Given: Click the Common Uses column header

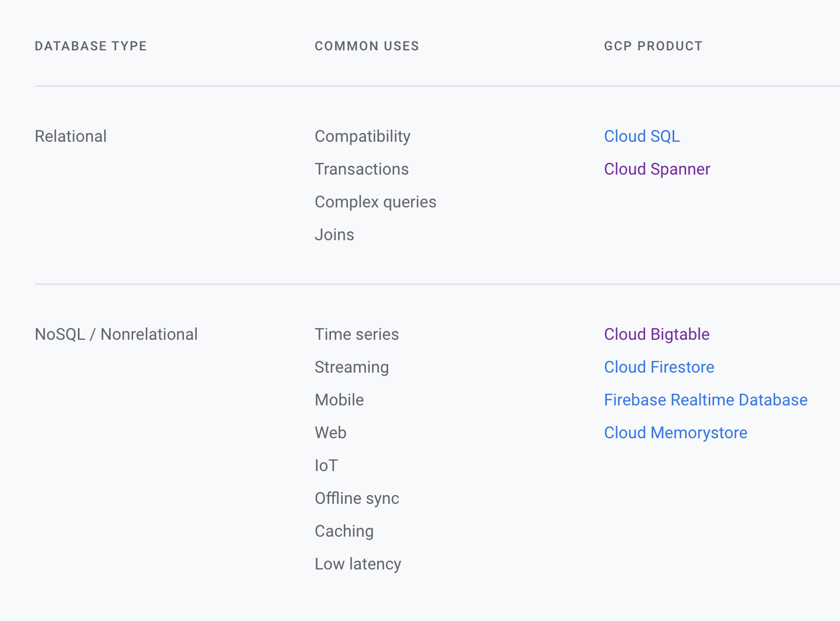Looking at the screenshot, I should point(367,46).
